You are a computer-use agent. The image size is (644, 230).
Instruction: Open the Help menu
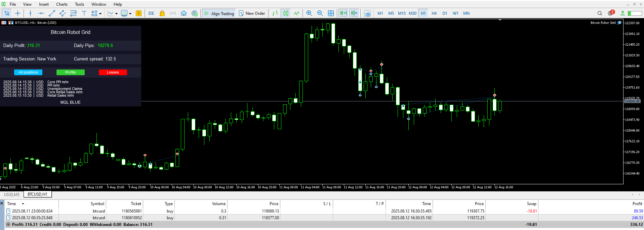pyautogui.click(x=118, y=4)
